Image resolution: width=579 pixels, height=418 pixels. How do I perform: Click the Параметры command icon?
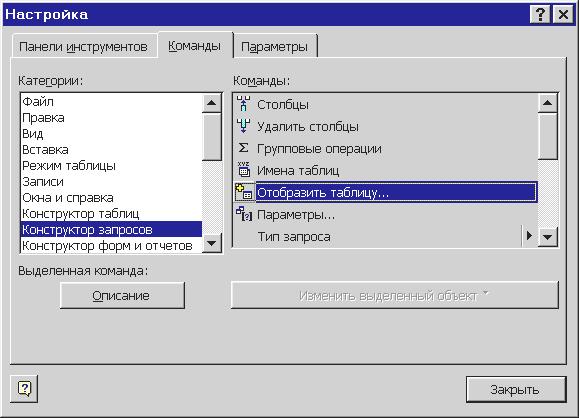pos(244,214)
